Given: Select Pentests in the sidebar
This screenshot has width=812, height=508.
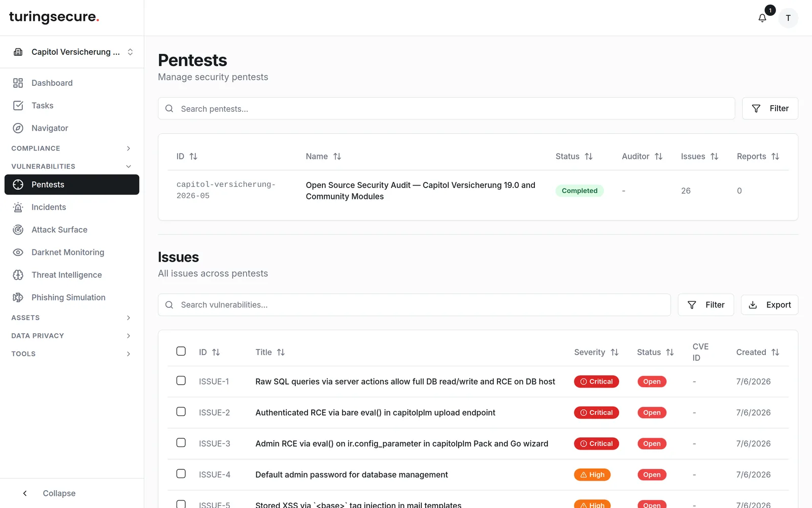Looking at the screenshot, I should 72,184.
